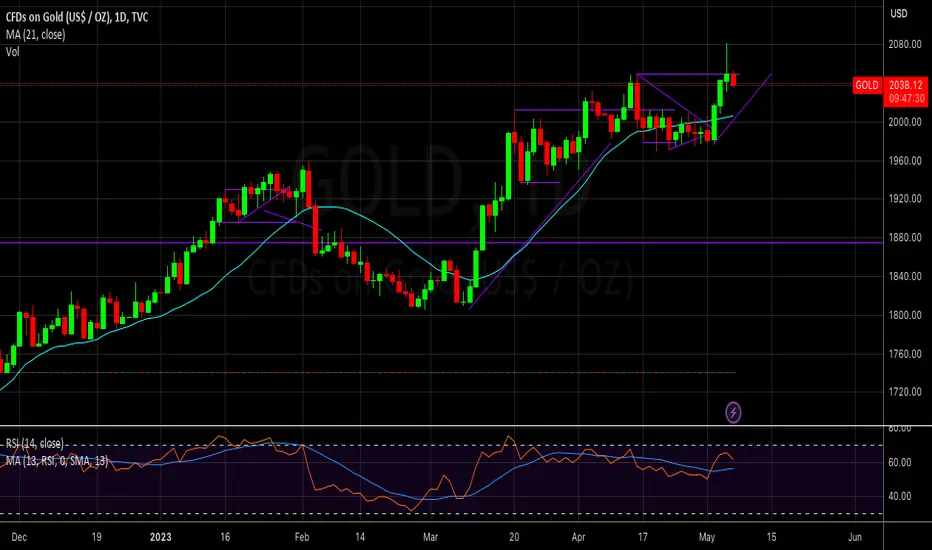Click the 2038.12 current price tag
This screenshot has width=932, height=550.
pyautogui.click(x=906, y=85)
